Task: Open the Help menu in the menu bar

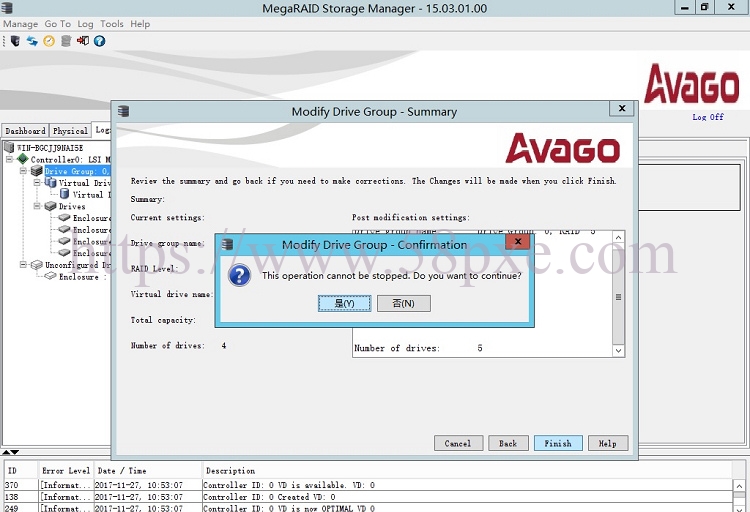Action: click(140, 24)
